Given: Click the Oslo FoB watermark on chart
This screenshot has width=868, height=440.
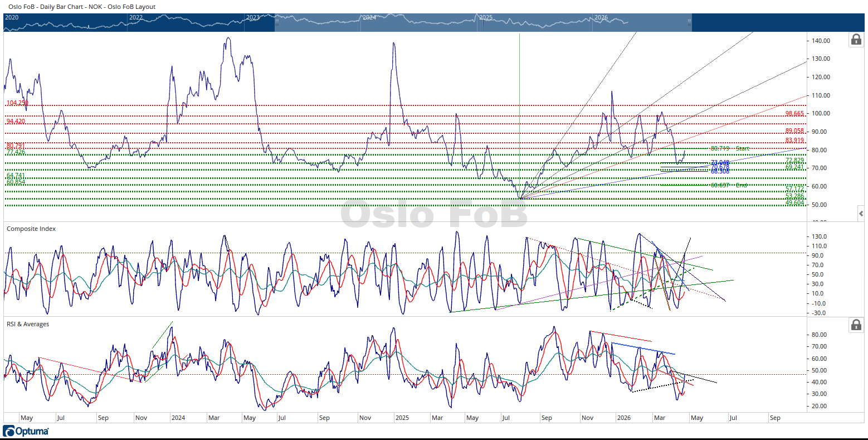Looking at the screenshot, I should [x=433, y=214].
